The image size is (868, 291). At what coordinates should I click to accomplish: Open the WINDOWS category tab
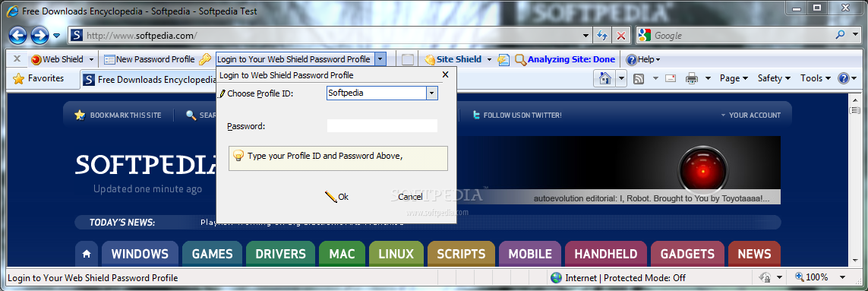[140, 255]
